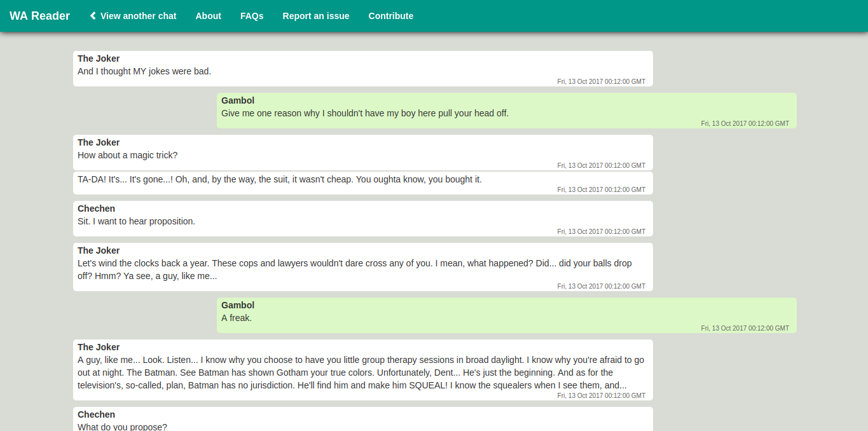Open the WA Reader home logo
The width and height of the screenshot is (868, 431).
pos(39,16)
